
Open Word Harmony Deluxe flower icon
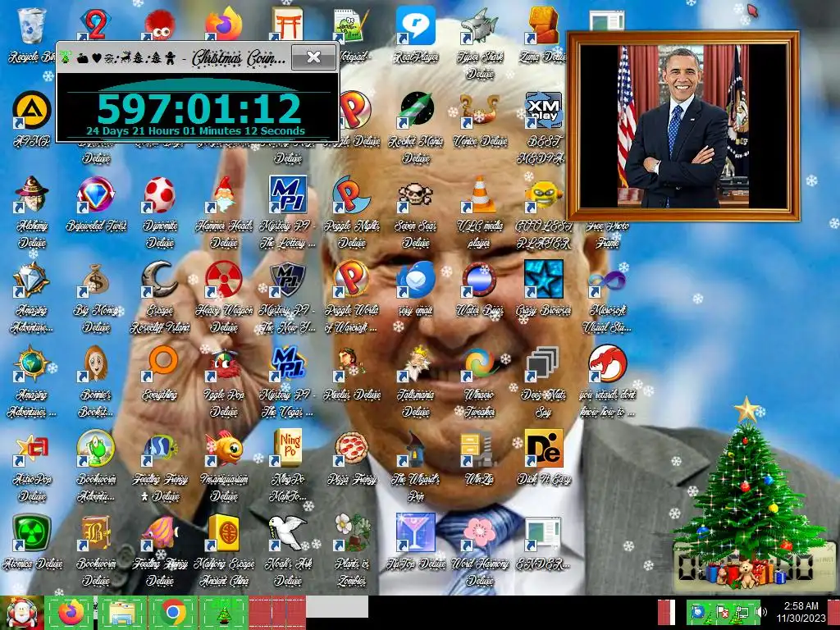479,532
